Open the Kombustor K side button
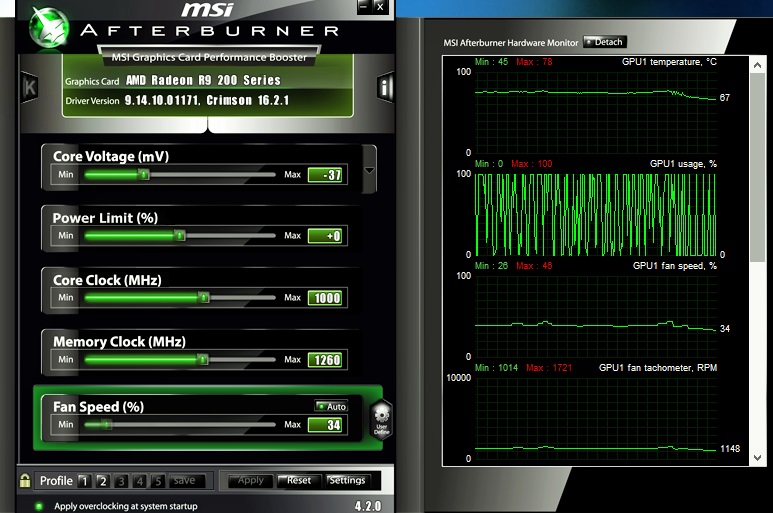Screen dimensions: 773x513 (30, 88)
